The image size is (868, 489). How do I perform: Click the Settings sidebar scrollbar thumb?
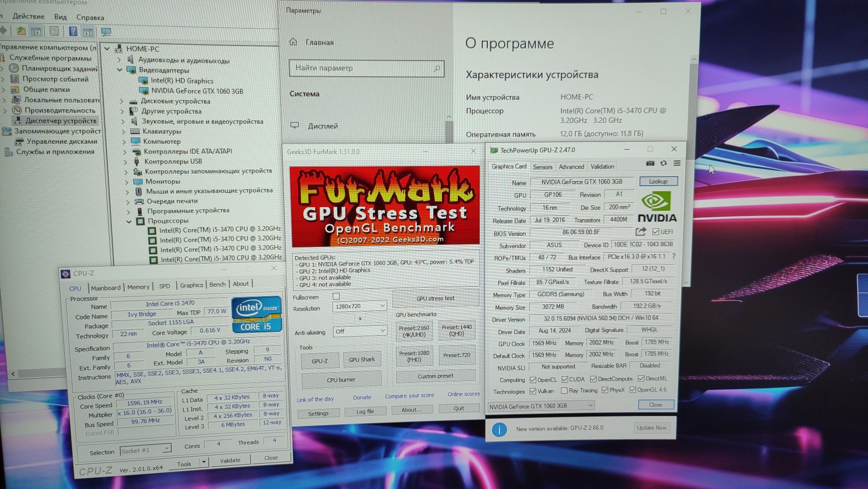449,132
